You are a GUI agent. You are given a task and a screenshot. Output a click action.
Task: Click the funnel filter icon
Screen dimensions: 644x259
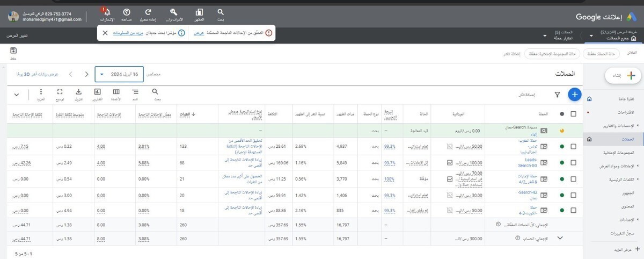[x=557, y=95]
